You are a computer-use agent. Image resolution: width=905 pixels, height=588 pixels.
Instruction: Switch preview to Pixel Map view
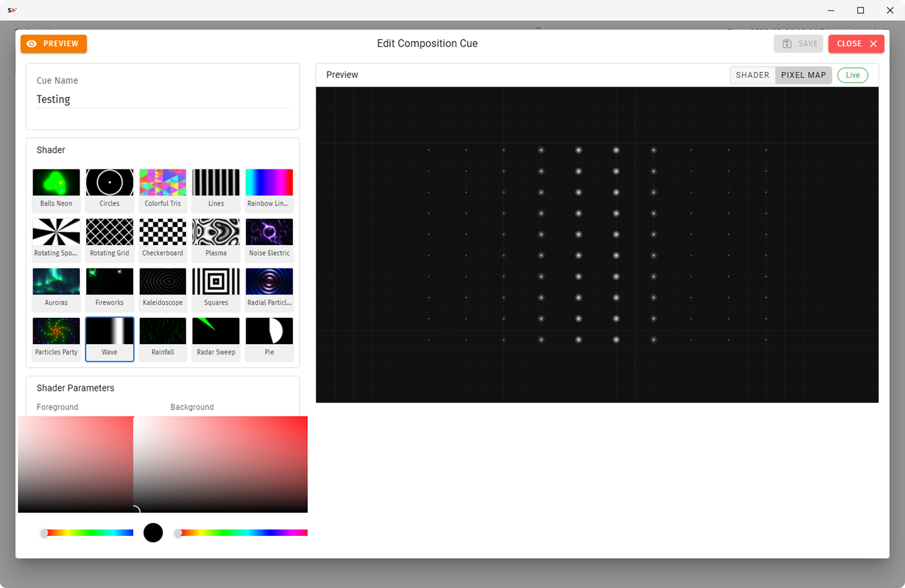[803, 75]
